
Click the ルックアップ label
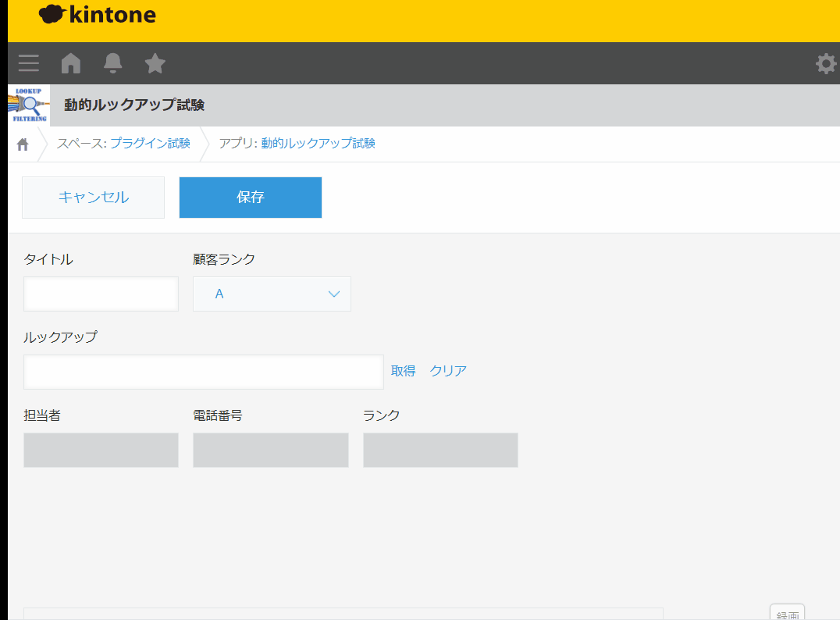(61, 337)
